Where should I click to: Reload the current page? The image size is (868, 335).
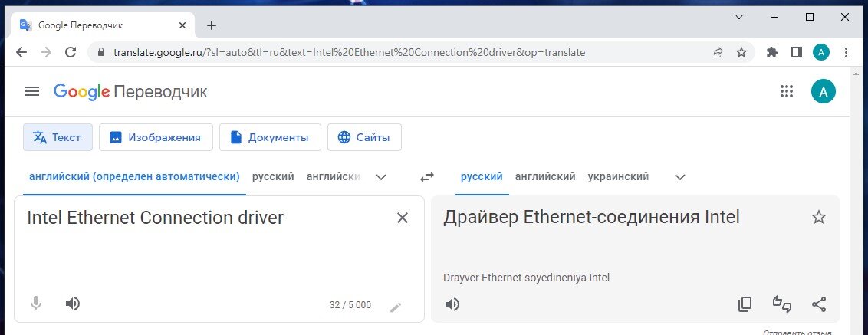71,52
